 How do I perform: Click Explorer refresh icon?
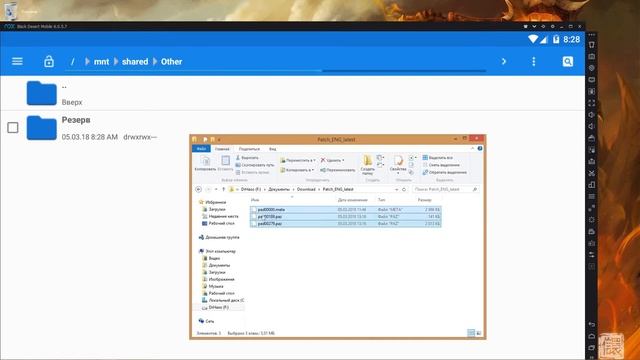(x=404, y=189)
